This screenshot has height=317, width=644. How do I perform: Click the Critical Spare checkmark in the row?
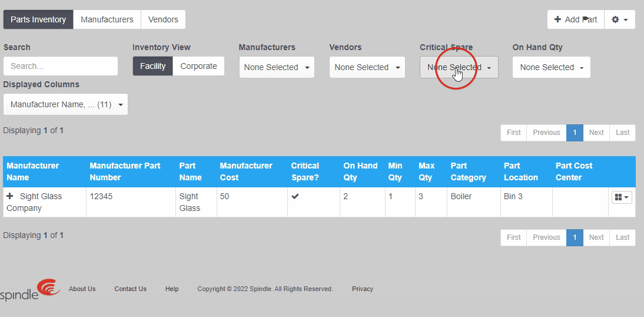(295, 196)
